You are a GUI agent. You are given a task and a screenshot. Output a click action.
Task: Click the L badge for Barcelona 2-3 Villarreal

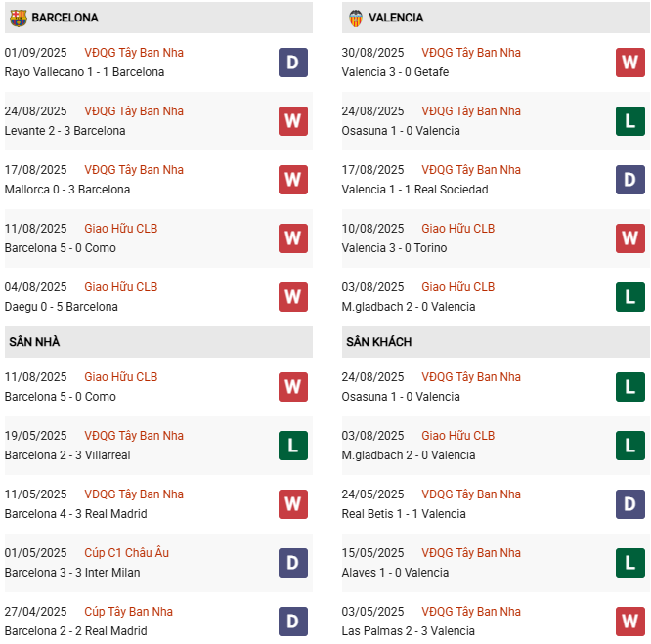pyautogui.click(x=293, y=446)
